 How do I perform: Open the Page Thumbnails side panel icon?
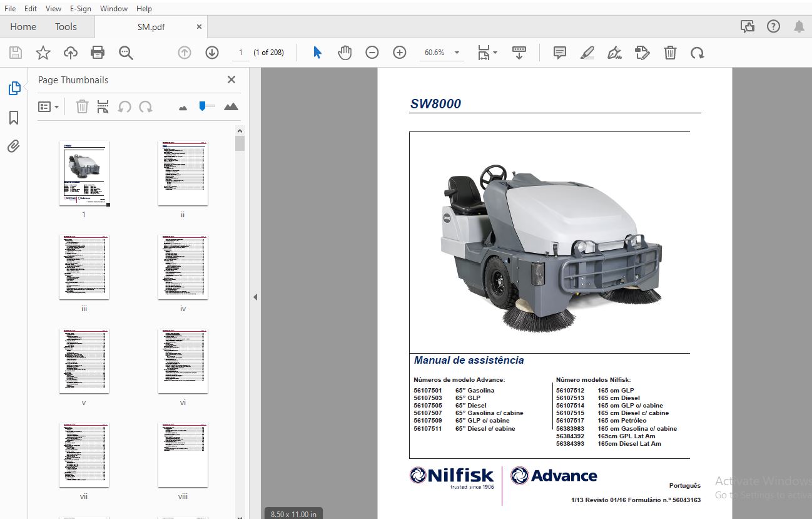tap(14, 88)
